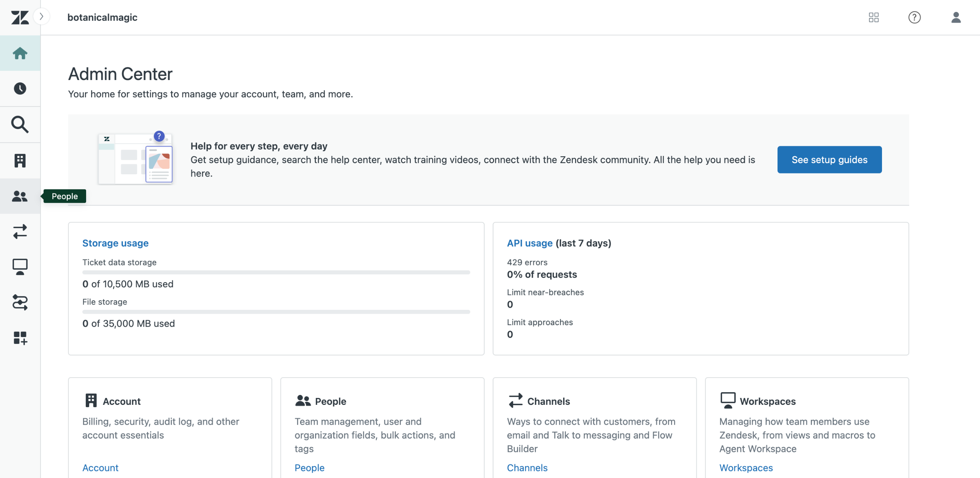Open the Recently viewed clock icon
980x478 pixels.
pyautogui.click(x=20, y=88)
